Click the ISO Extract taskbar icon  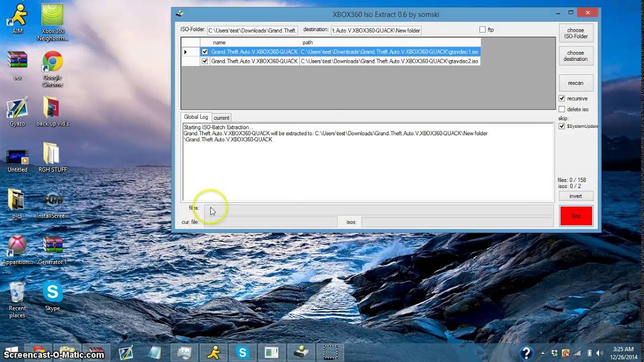[x=301, y=352]
